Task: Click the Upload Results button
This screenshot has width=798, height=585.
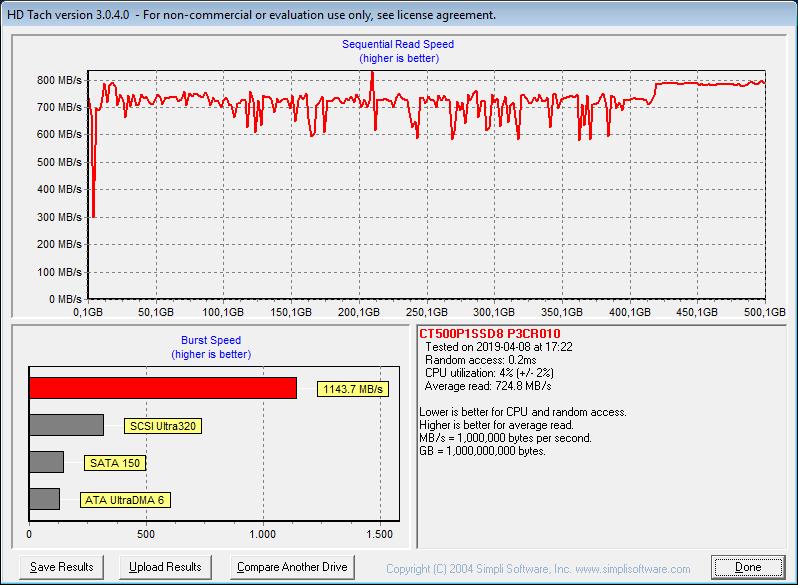Action: coord(165,567)
